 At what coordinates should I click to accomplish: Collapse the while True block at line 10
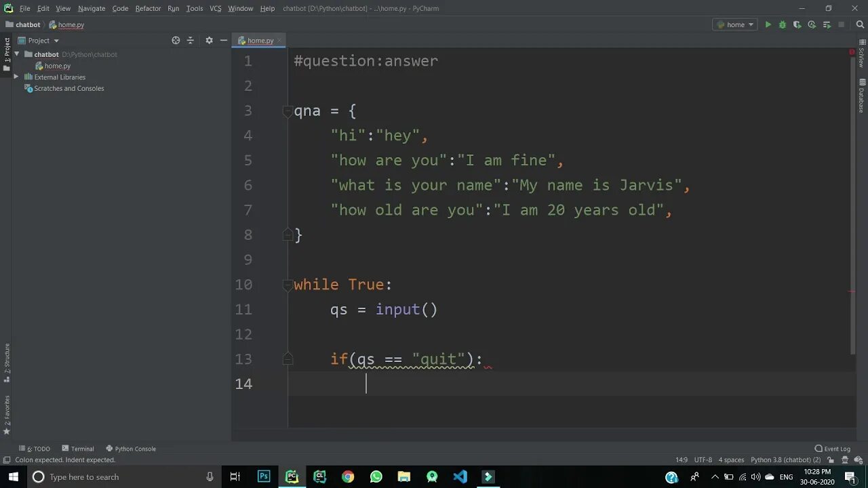tap(287, 285)
